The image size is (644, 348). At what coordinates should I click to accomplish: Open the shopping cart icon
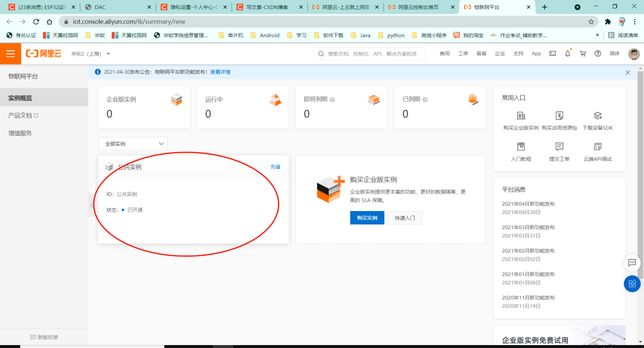pos(583,54)
